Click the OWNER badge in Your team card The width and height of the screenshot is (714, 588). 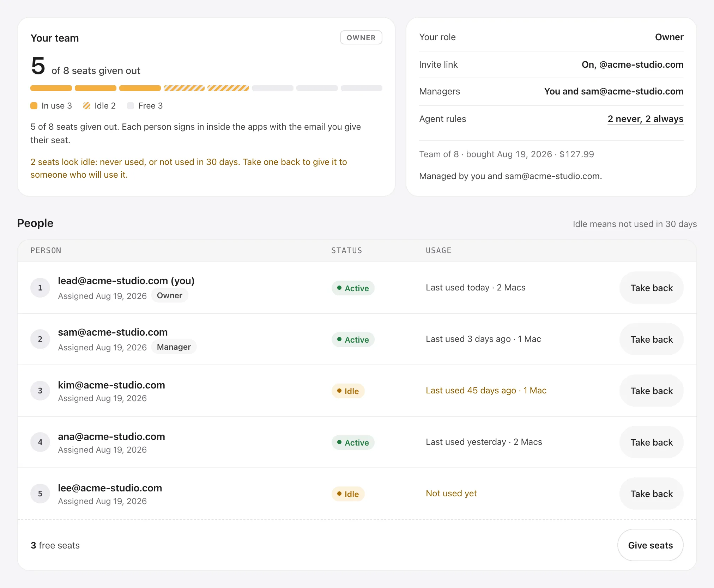tap(361, 37)
